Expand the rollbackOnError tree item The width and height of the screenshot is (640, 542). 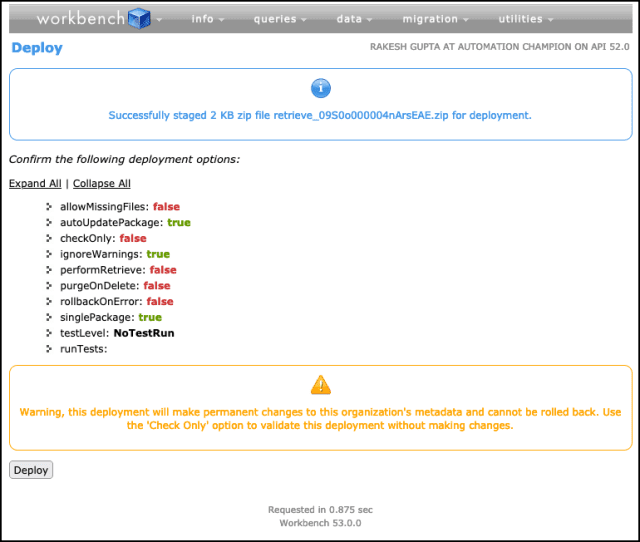[x=48, y=302]
